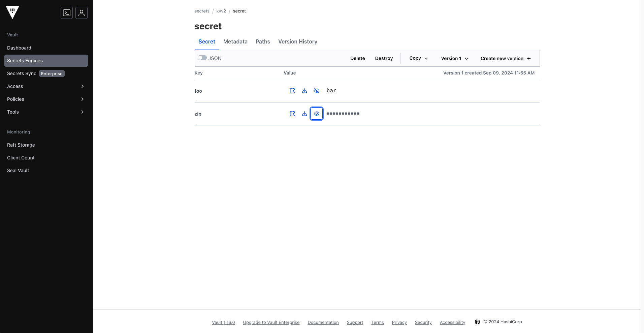
Task: Hide the foo value with eye icon
Action: point(317,91)
